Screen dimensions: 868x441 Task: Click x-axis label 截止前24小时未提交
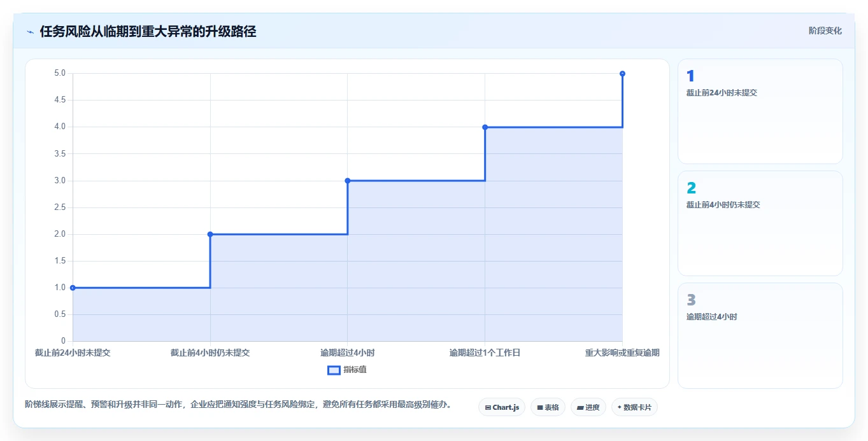click(x=73, y=353)
